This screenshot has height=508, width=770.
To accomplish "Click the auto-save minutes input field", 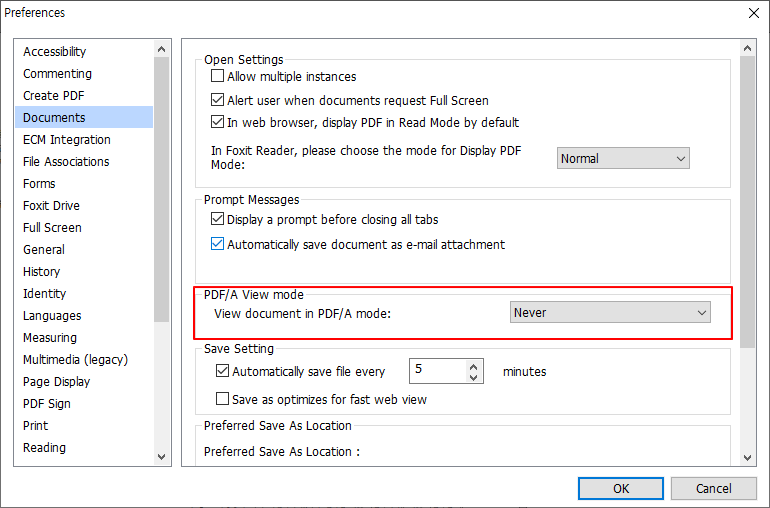I will click(x=438, y=371).
